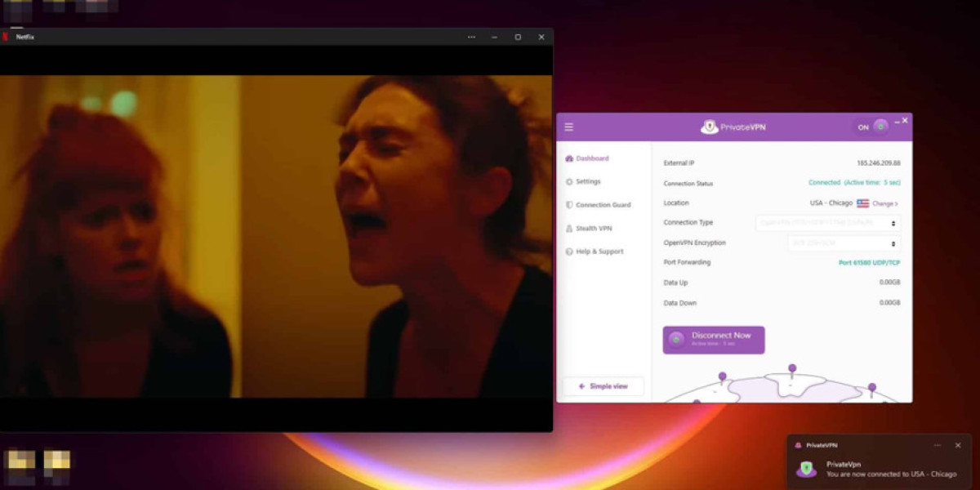Image resolution: width=980 pixels, height=490 pixels.
Task: Open Netflix window more options menu
Action: tap(471, 37)
